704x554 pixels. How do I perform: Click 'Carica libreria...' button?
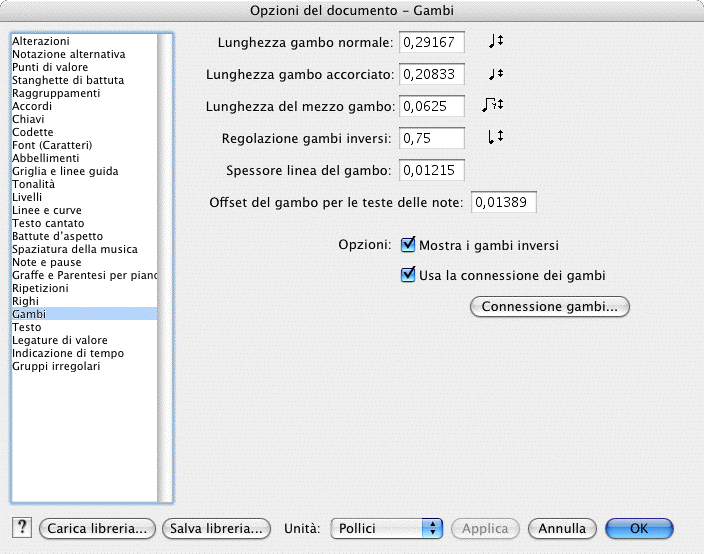[98, 528]
